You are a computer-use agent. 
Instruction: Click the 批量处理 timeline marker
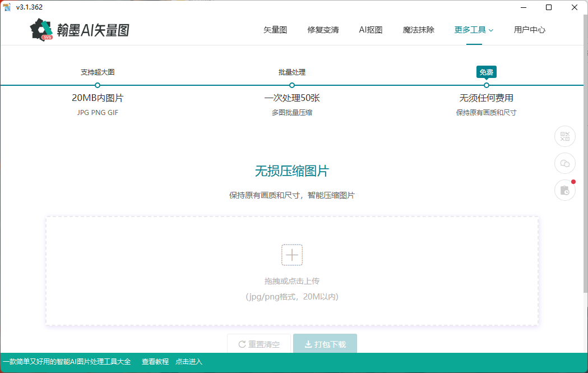click(292, 85)
